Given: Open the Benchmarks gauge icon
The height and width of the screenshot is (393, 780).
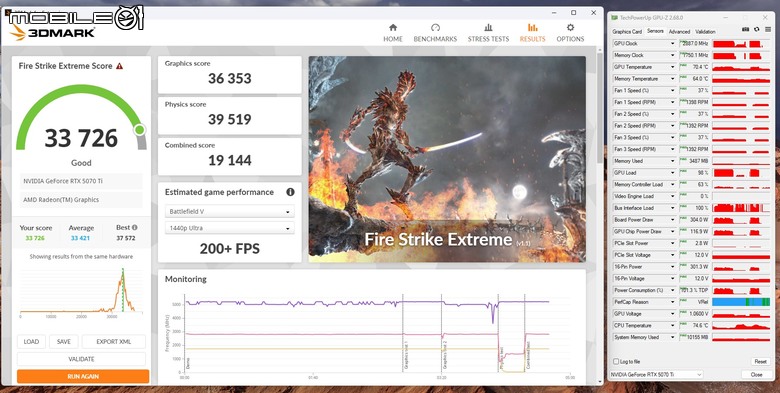Looking at the screenshot, I should (435, 28).
